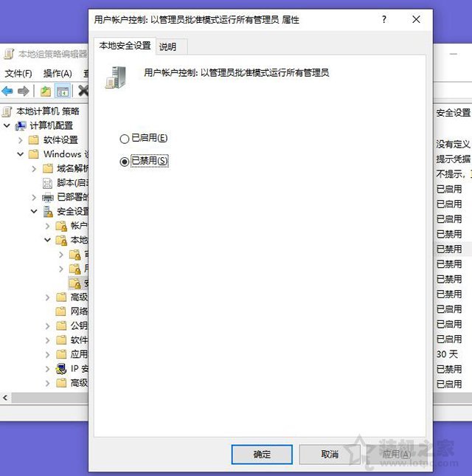Select 本地计算机 策略 root node
This screenshot has height=476, width=472.
tap(48, 111)
